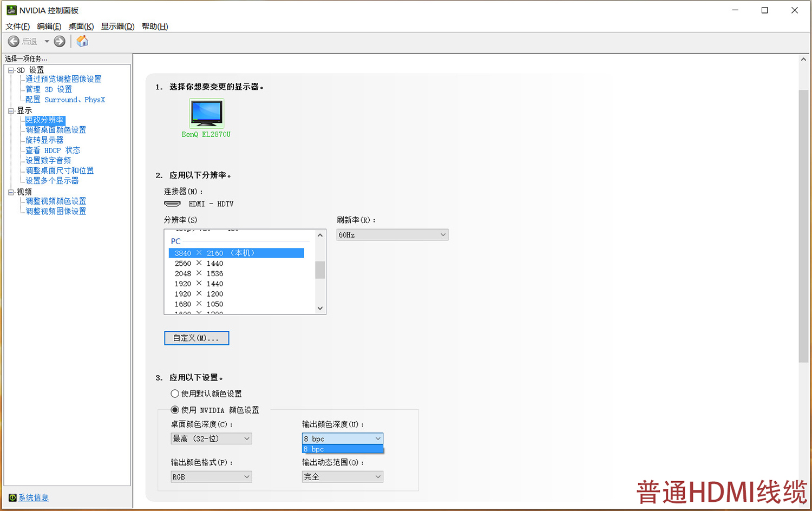Click the resolution list scrollbar thumb
The image size is (812, 511).
pyautogui.click(x=320, y=270)
